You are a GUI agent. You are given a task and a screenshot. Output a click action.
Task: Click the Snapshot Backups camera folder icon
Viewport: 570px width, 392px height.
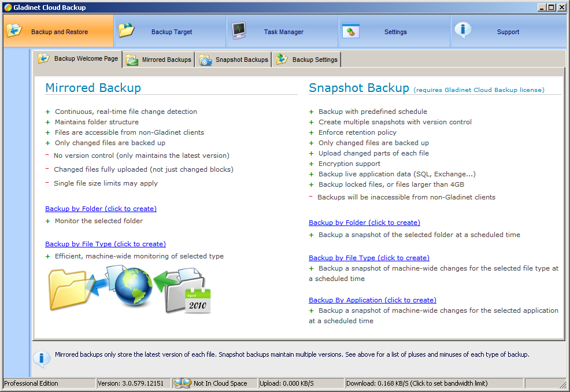tap(205, 60)
